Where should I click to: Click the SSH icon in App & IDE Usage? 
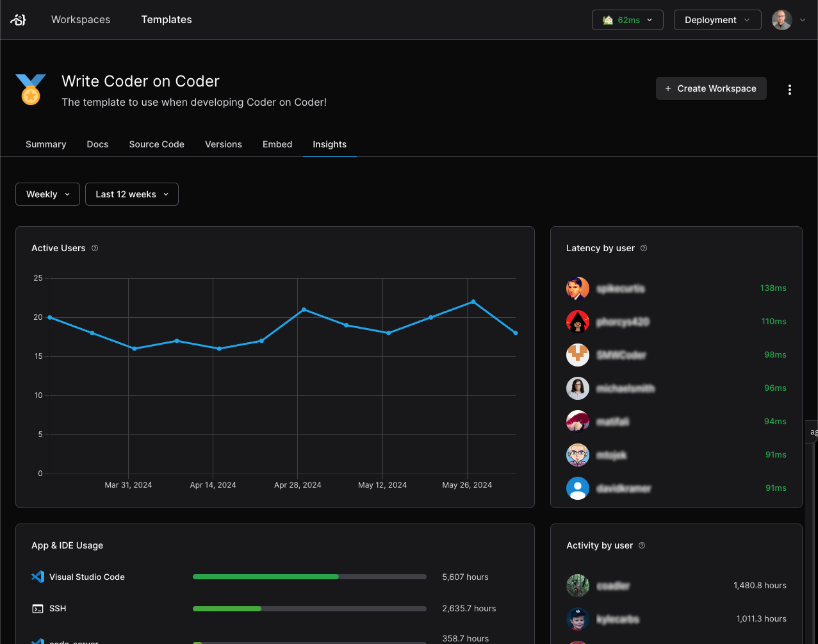click(x=38, y=608)
